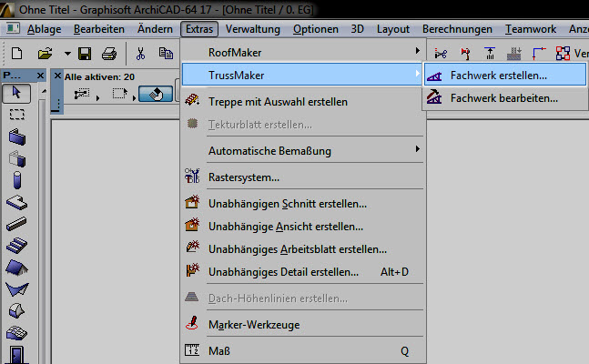Select the TrussMaker menu entry

click(x=302, y=75)
